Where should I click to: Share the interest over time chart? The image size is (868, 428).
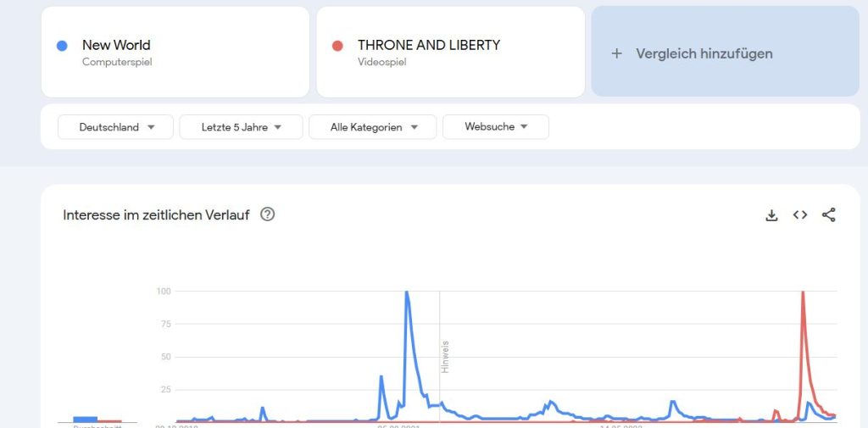click(829, 215)
